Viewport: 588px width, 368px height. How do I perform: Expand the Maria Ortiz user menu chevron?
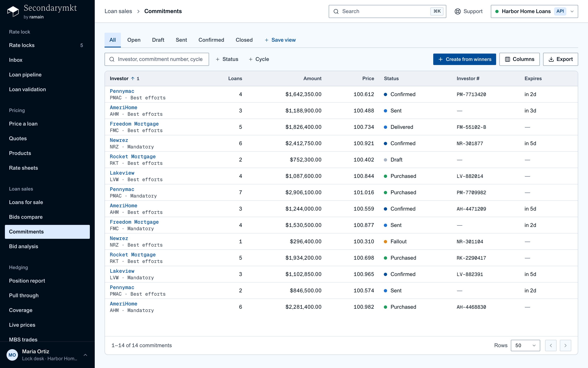(85, 355)
